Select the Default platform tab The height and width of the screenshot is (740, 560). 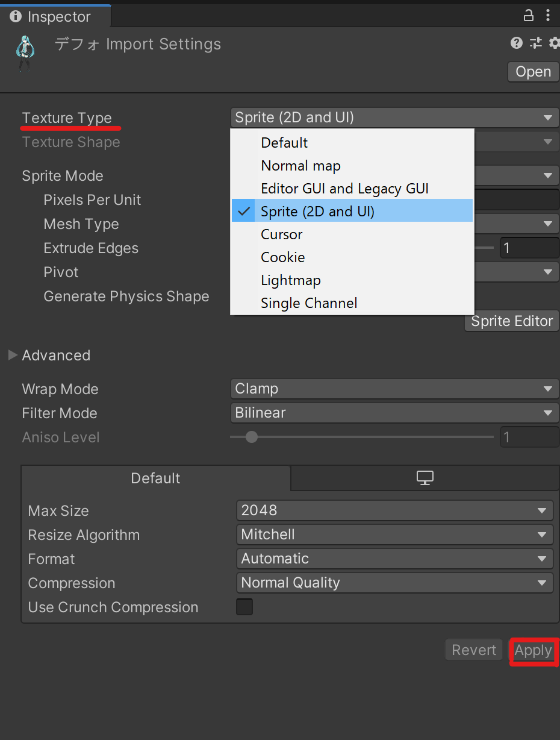(156, 478)
